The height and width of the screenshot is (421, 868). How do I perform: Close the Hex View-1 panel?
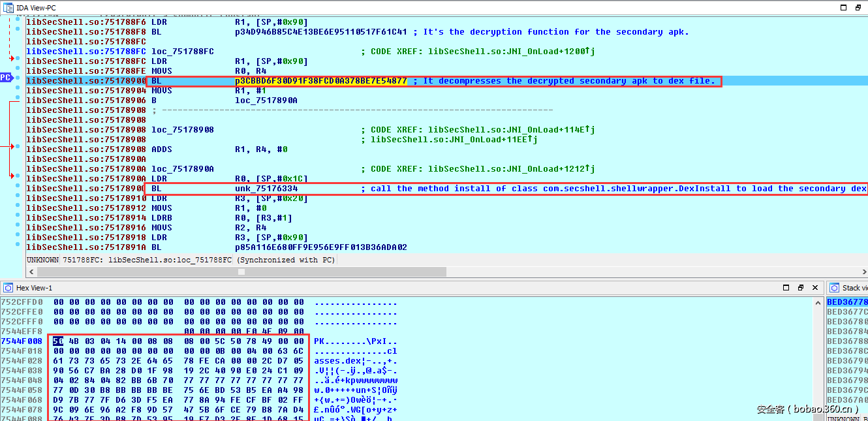tap(815, 288)
